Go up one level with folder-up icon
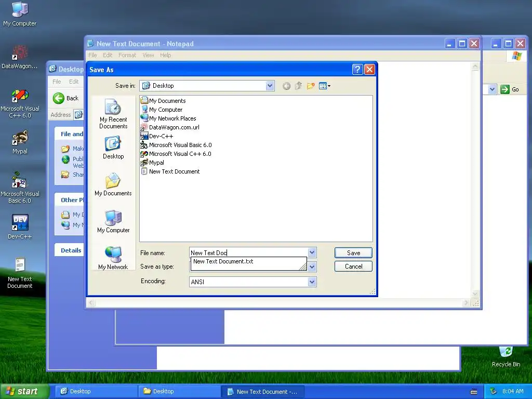532x399 pixels. pyautogui.click(x=299, y=86)
